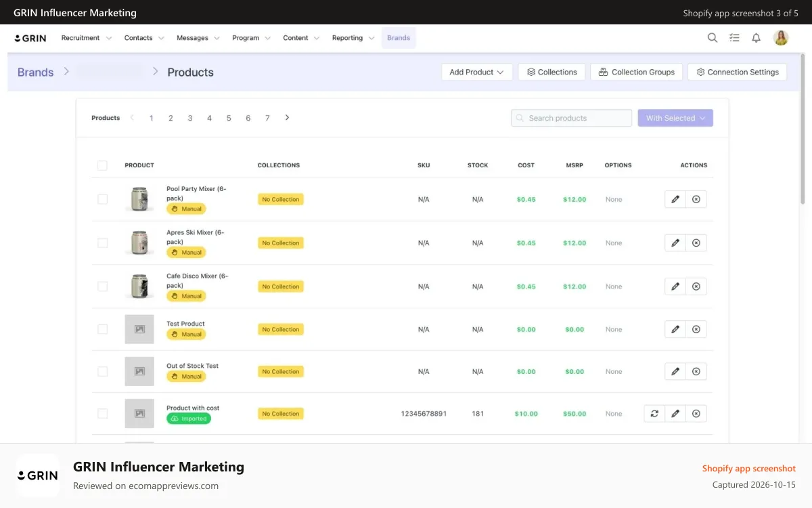Open the Add Product dropdown

pos(477,72)
